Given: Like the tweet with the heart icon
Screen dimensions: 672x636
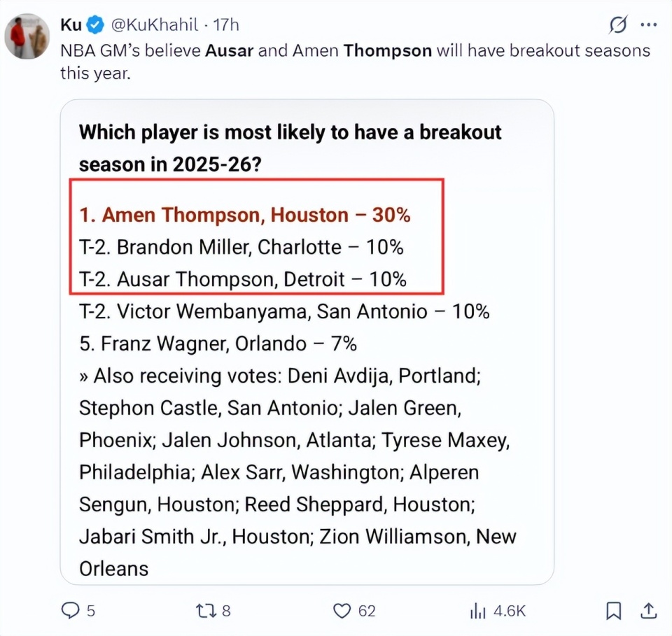Looking at the screenshot, I should pyautogui.click(x=342, y=611).
